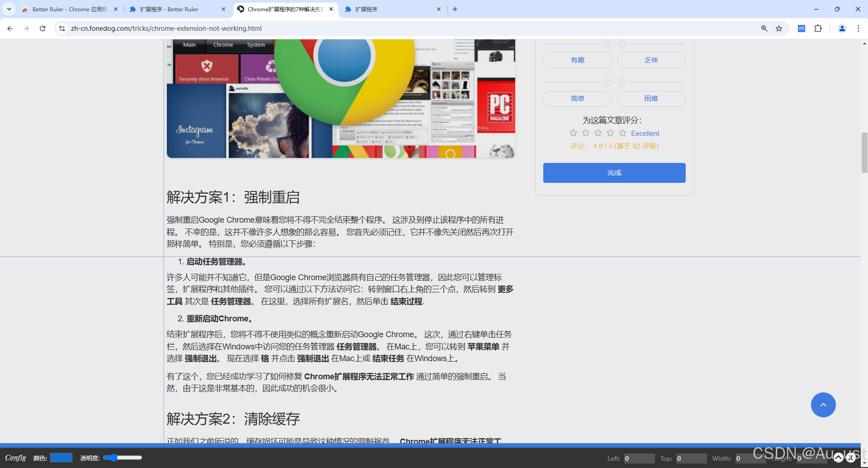Click the Chrome collage article image

(341, 99)
